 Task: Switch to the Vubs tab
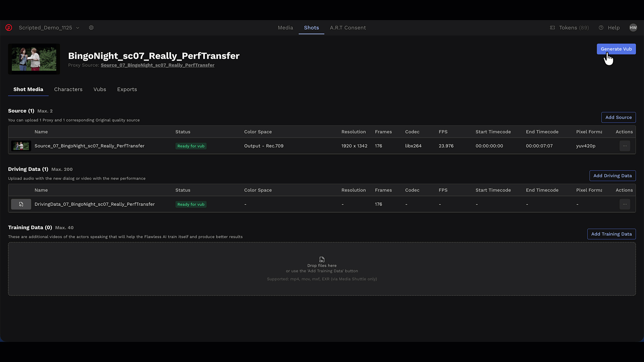click(x=100, y=89)
